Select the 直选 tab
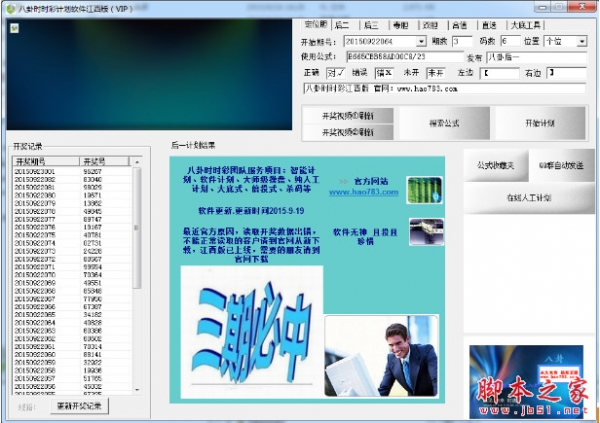Image resolution: width=600 pixels, height=423 pixels. [489, 25]
